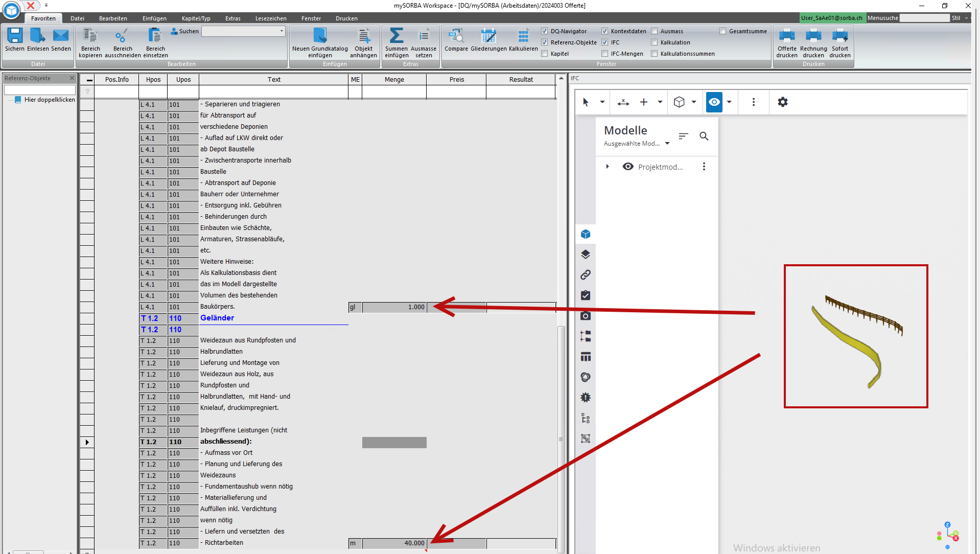Click Ausmasse setzen icon
Screen dimensions: 980x554
424,36
